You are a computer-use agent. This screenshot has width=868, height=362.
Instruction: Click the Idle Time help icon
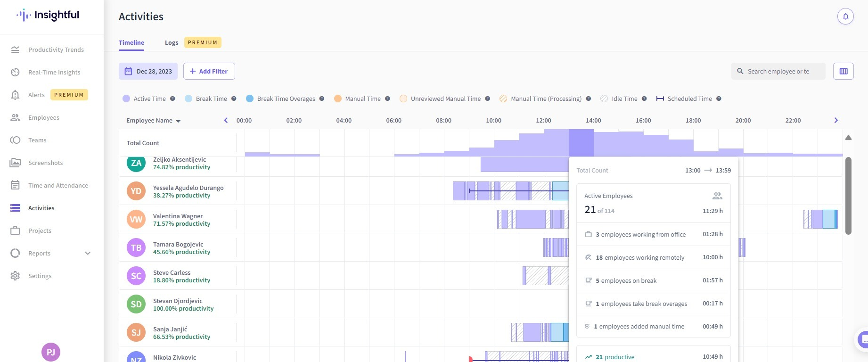coord(644,99)
